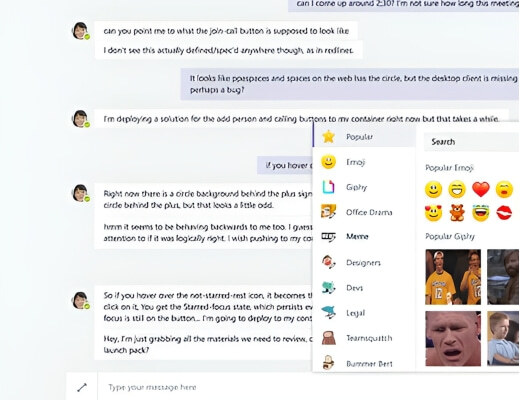Insert the red heart emoji
This screenshot has width=520, height=400.
pos(481,189)
